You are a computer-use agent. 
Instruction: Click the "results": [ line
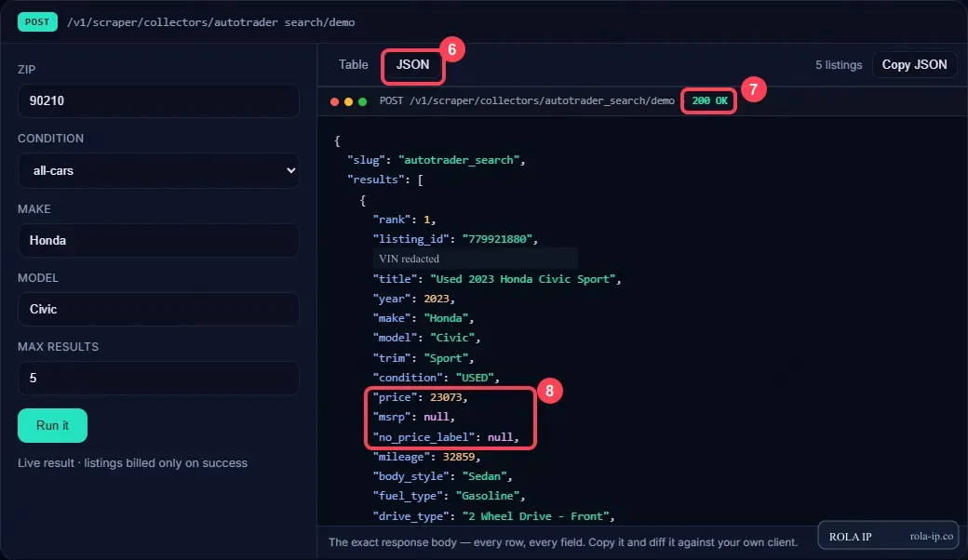click(x=384, y=180)
